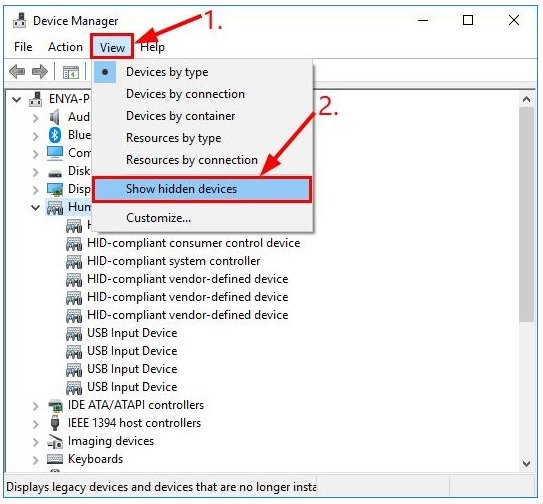The width and height of the screenshot is (543, 504).
Task: Open the Help menu
Action: [x=152, y=47]
